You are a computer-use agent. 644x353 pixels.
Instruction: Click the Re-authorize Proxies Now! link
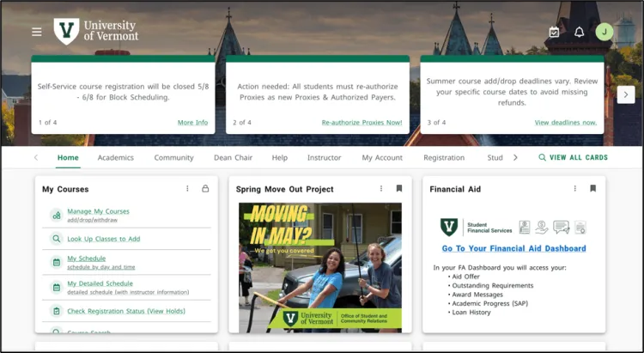(361, 123)
